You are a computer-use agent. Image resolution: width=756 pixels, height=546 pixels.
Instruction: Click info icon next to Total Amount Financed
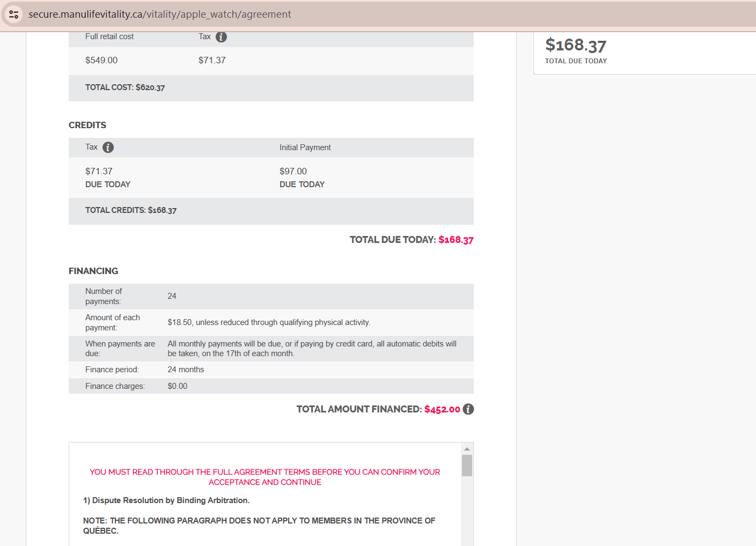point(468,409)
